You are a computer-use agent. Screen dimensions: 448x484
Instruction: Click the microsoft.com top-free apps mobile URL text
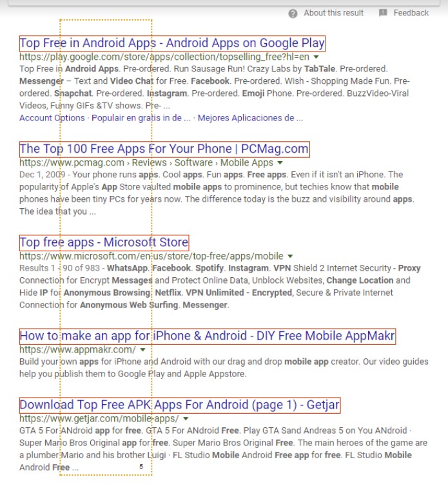coord(151,257)
